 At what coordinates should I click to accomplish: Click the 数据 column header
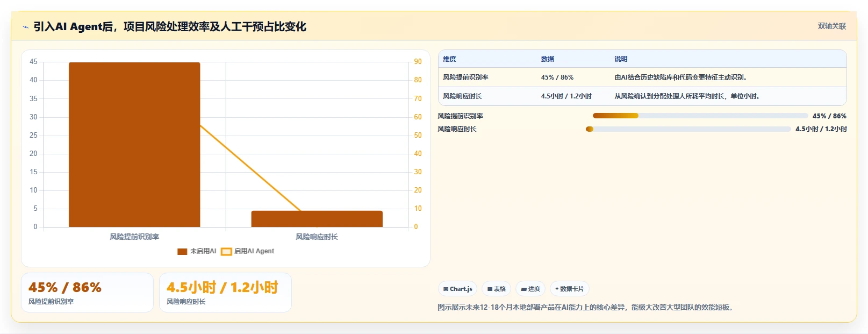548,59
